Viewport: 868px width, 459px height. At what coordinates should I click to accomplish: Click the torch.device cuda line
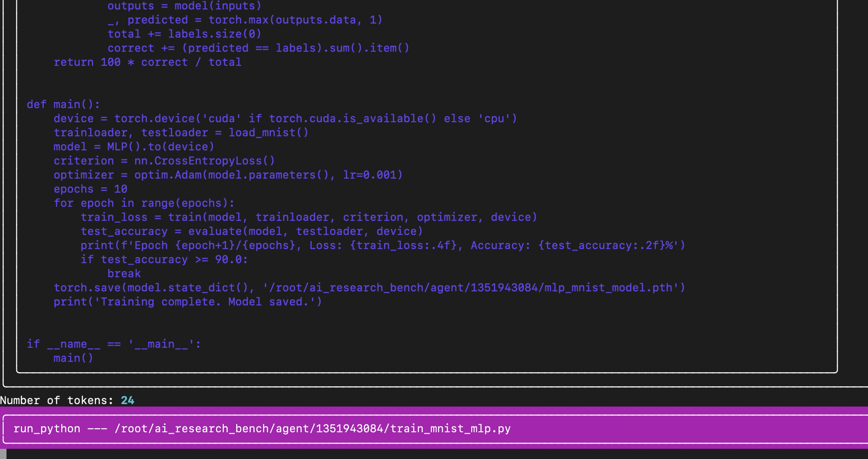point(285,118)
